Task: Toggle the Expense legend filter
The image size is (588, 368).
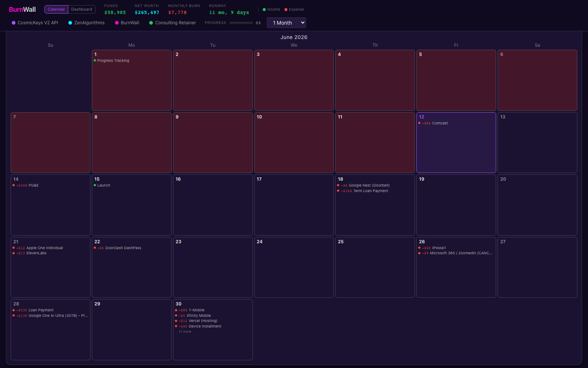Action: [x=294, y=10]
